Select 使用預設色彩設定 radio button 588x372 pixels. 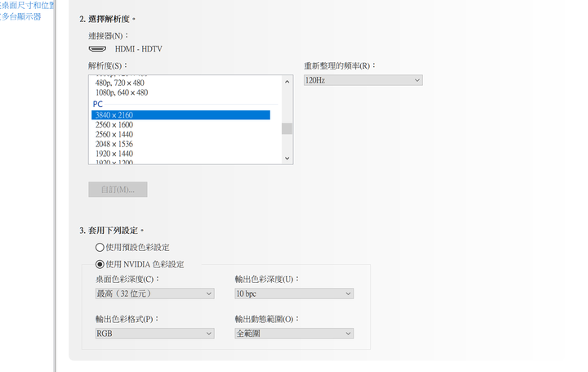(100, 247)
